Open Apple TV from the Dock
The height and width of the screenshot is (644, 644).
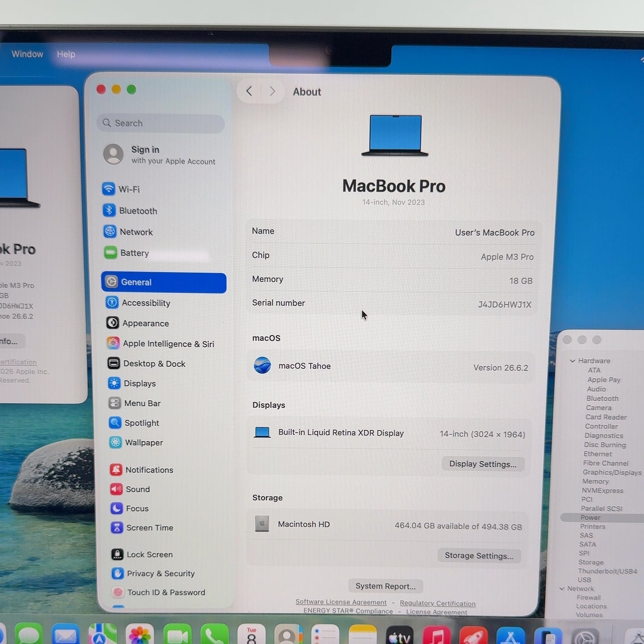pyautogui.click(x=399, y=636)
